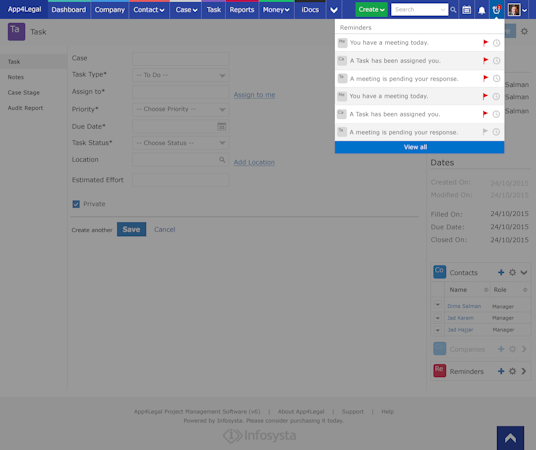Viewport: 536px width, 450px height.
Task: Open the Task Type dropdown
Action: coord(180,75)
